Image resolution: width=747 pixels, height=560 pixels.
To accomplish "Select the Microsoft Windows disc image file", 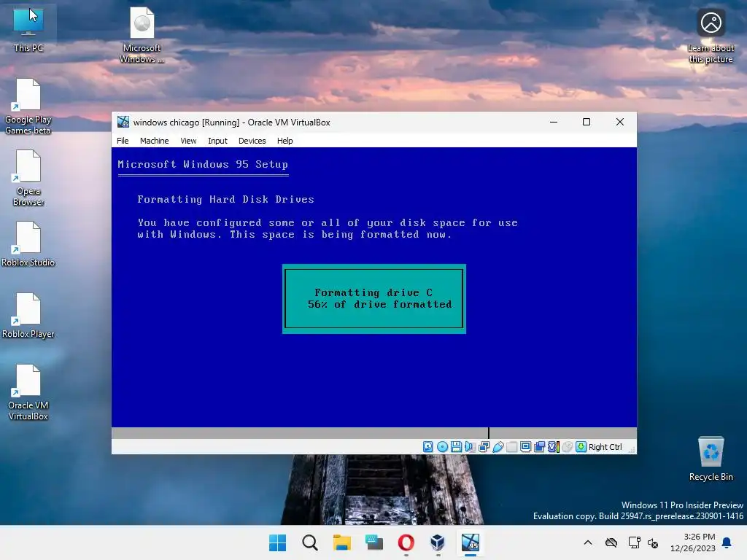I will pos(142,35).
